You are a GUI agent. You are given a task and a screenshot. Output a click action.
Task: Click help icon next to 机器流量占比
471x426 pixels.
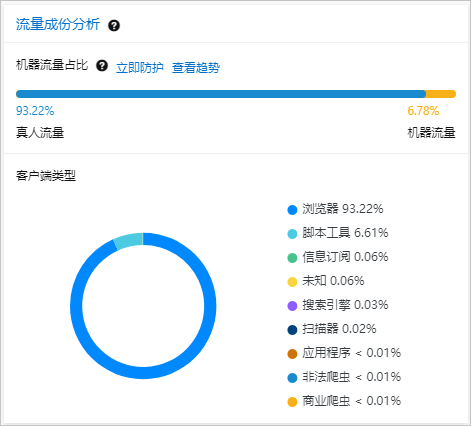pyautogui.click(x=102, y=65)
